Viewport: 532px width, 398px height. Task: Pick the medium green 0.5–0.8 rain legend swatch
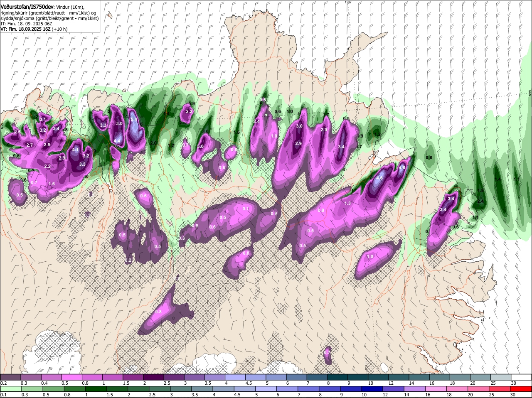coord(53,388)
